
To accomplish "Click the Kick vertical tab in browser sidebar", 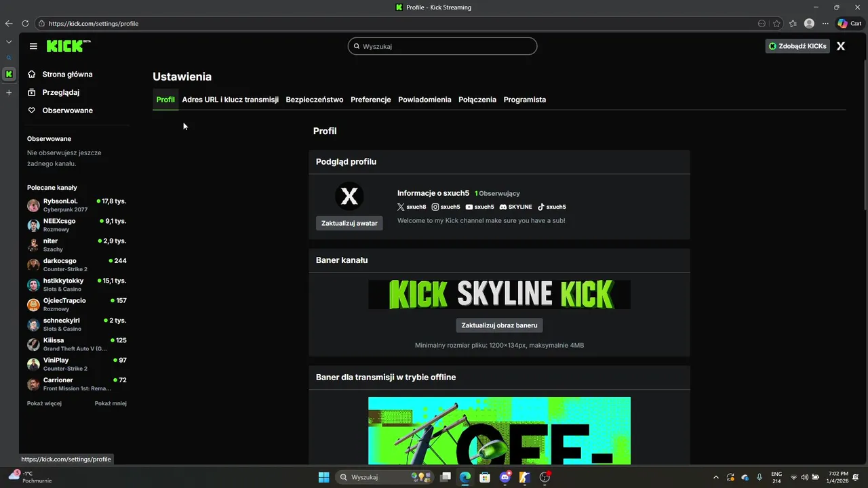I will 9,74.
